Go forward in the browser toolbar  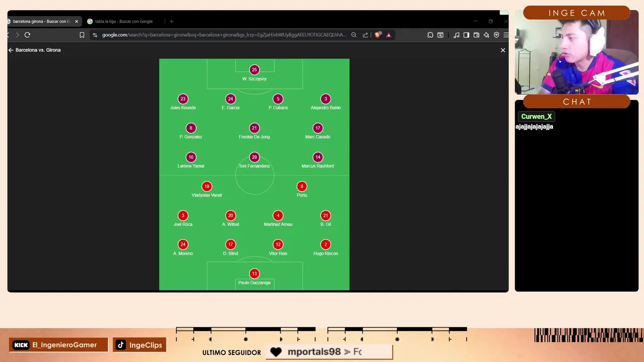pyautogui.click(x=17, y=35)
